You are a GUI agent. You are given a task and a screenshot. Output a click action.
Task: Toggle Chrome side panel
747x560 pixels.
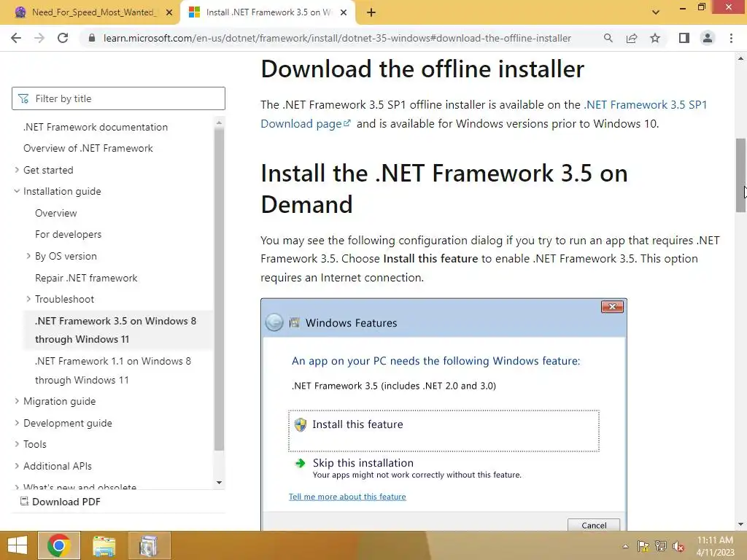[684, 38]
